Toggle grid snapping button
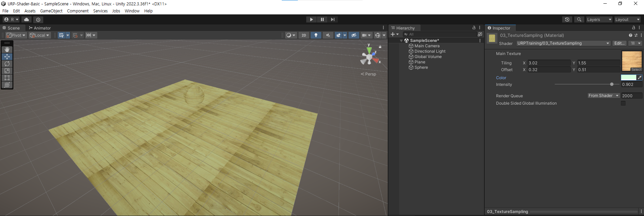This screenshot has width=644, height=216. coord(75,35)
